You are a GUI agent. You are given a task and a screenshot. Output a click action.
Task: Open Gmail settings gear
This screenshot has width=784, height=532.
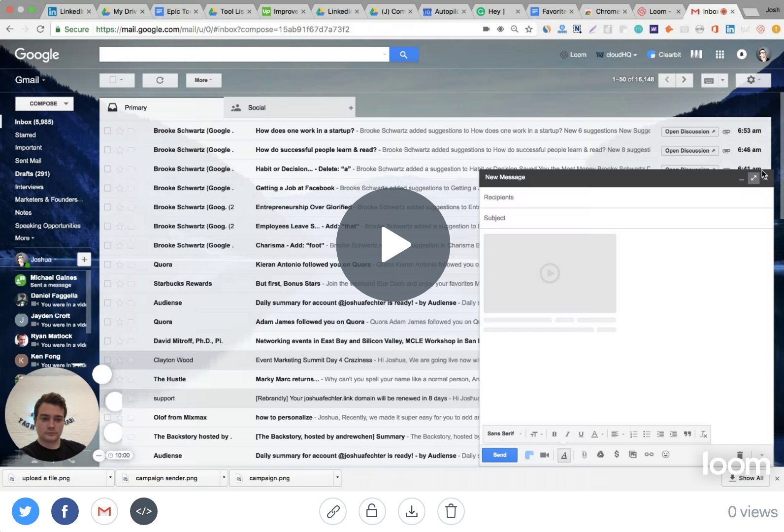pyautogui.click(x=752, y=80)
